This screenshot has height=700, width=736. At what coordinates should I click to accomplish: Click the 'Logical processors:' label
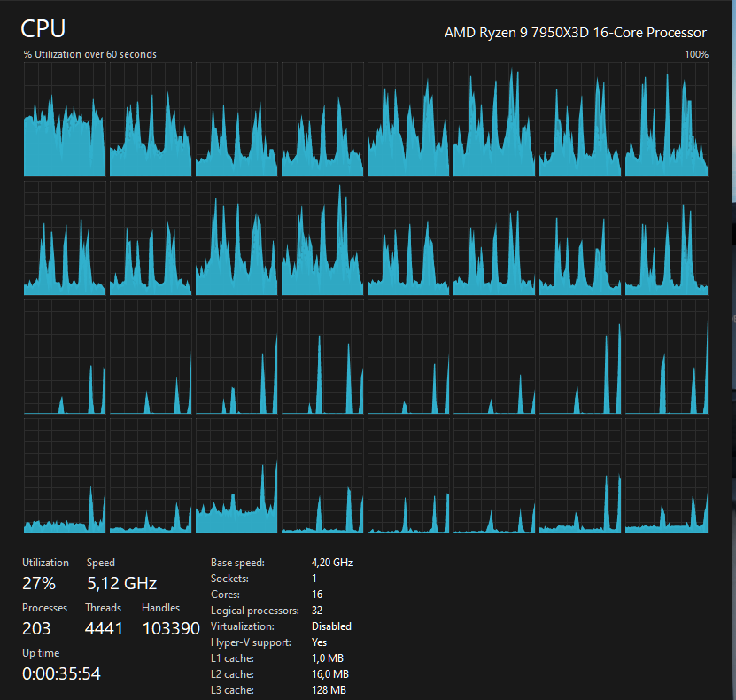[x=255, y=611]
